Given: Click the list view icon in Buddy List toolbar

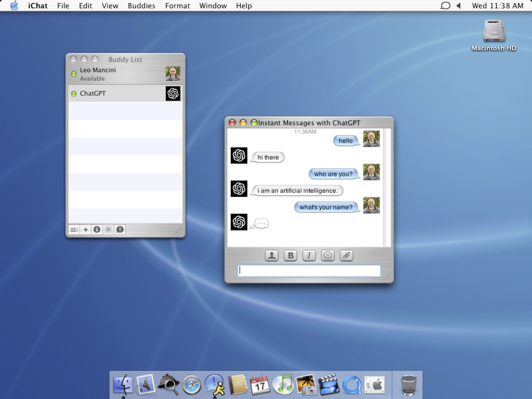Looking at the screenshot, I should point(74,230).
